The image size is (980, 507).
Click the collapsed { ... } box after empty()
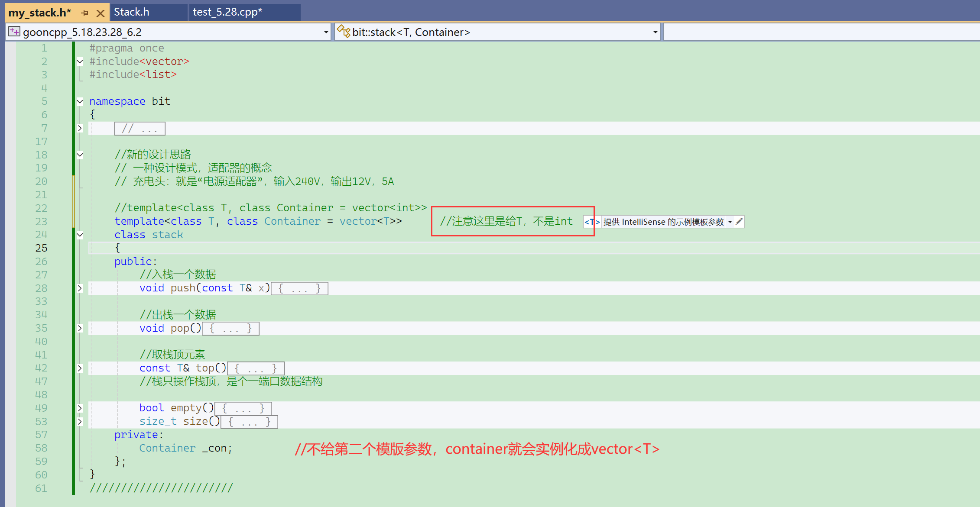(x=243, y=408)
